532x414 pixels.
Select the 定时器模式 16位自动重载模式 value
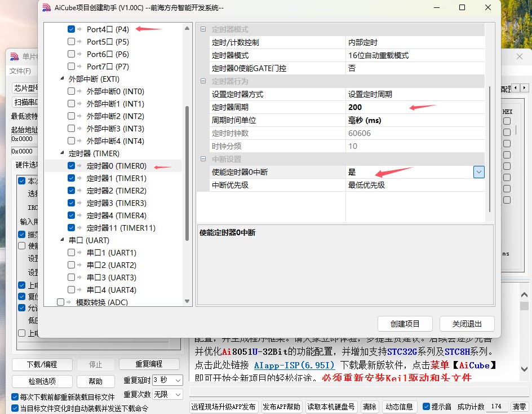click(x=415, y=55)
